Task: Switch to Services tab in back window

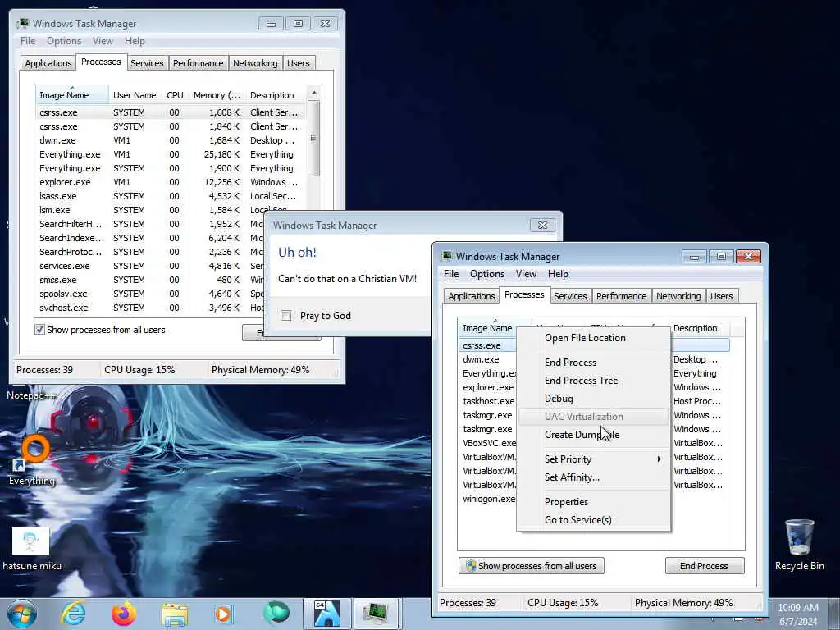Action: coord(147,63)
